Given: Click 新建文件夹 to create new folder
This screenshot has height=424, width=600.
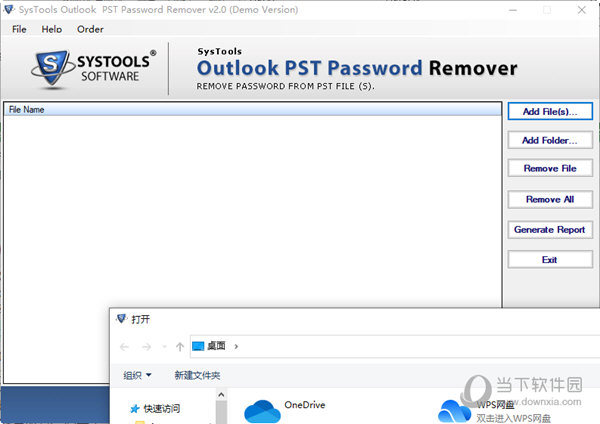Looking at the screenshot, I should click(197, 375).
